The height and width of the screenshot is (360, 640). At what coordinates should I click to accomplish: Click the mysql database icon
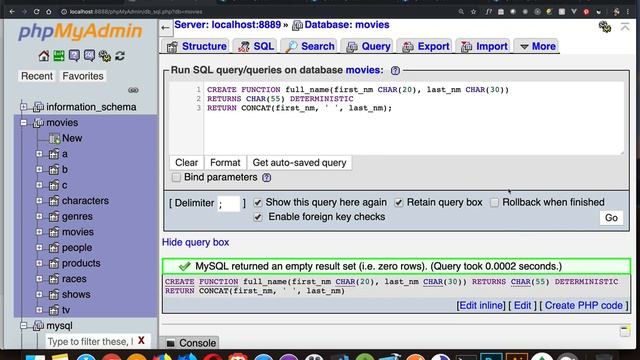(x=38, y=326)
